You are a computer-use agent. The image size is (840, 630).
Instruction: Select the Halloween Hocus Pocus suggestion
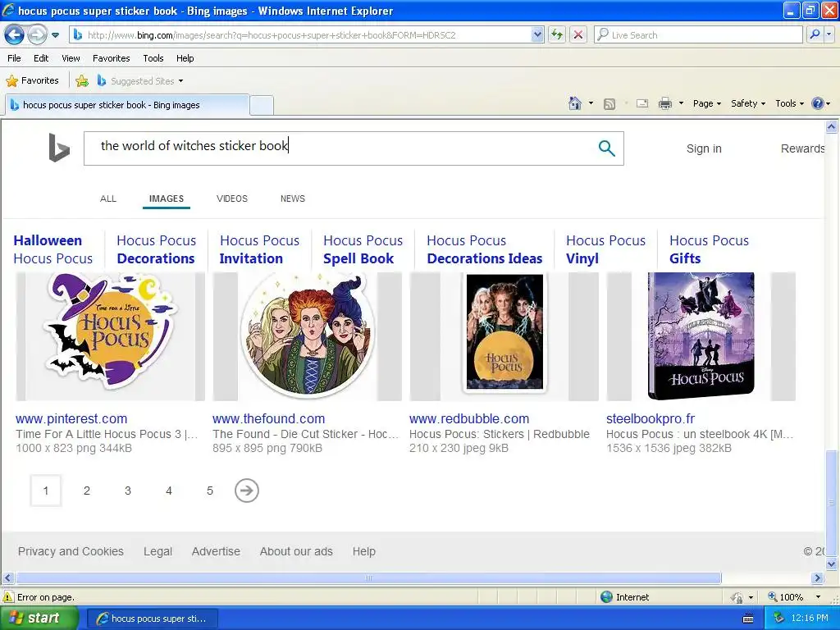53,249
